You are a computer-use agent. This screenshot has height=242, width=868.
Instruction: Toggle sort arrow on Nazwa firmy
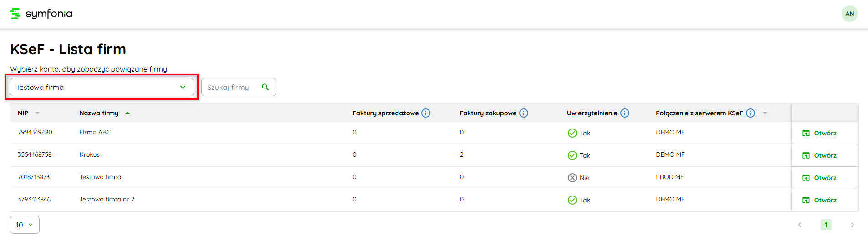click(x=128, y=113)
